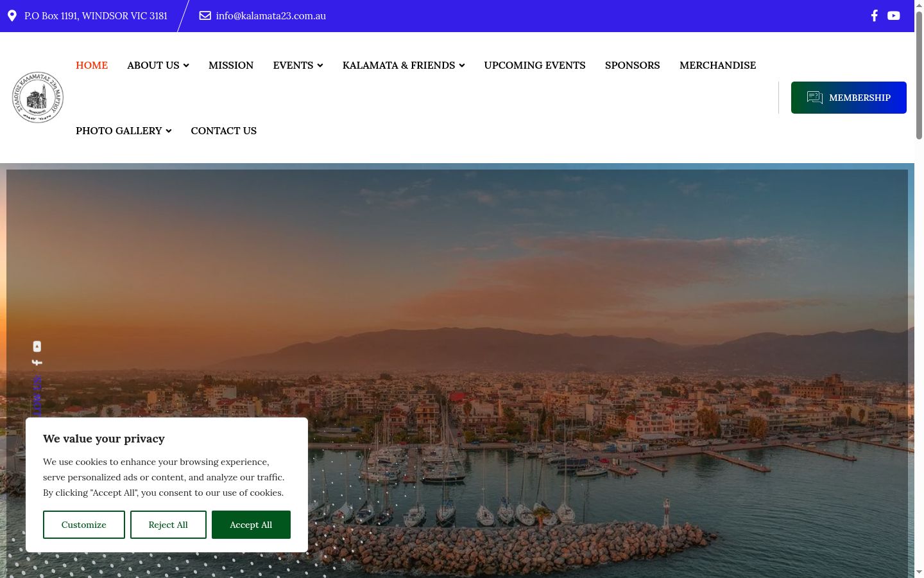Click the Membership button
Screen dimensions: 924x578
tap(848, 98)
